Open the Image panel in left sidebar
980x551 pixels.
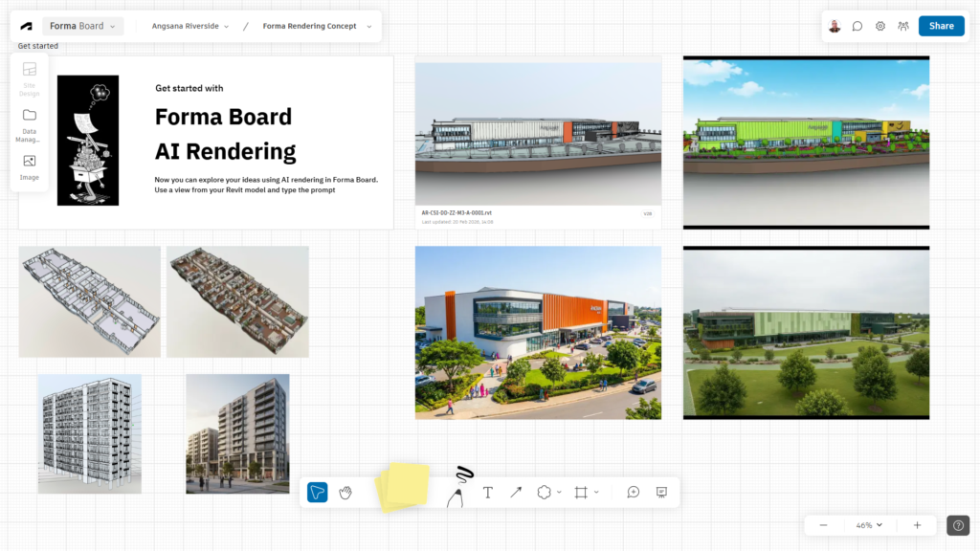[x=30, y=167]
